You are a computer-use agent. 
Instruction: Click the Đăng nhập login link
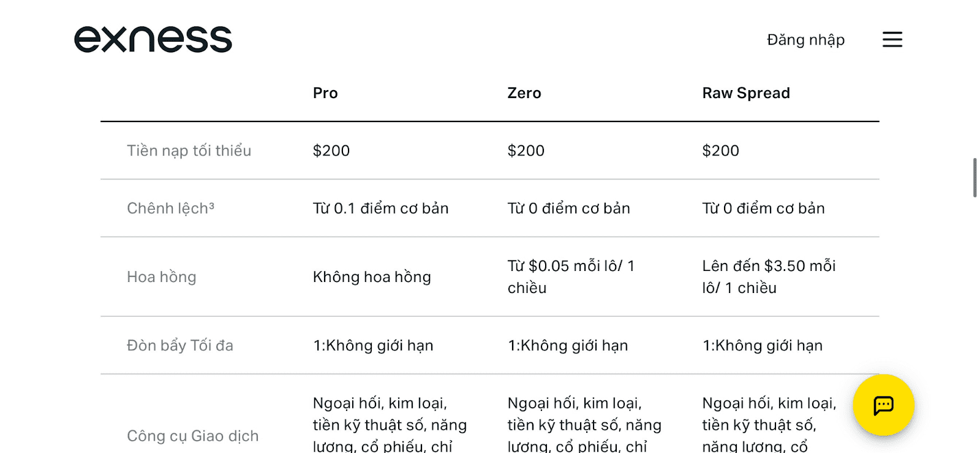[x=804, y=40]
